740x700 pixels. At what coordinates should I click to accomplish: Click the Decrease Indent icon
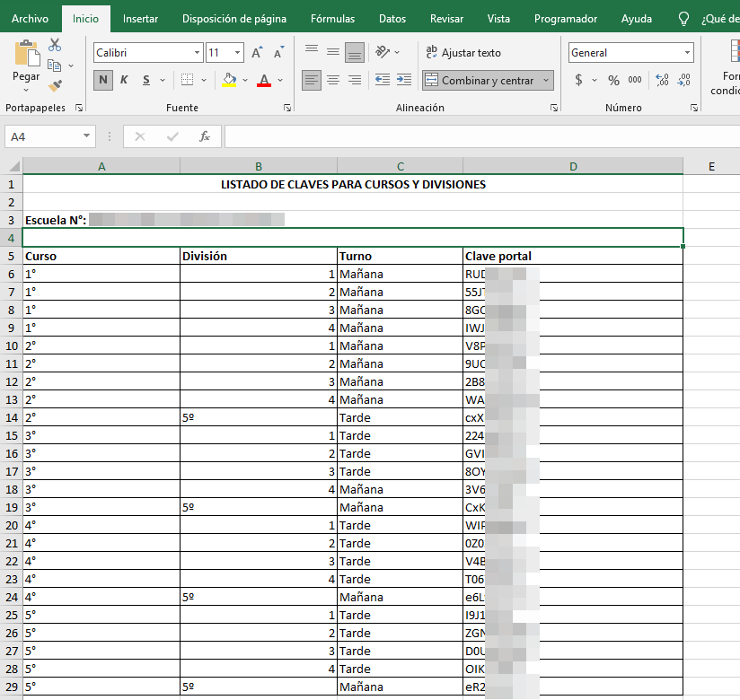383,80
